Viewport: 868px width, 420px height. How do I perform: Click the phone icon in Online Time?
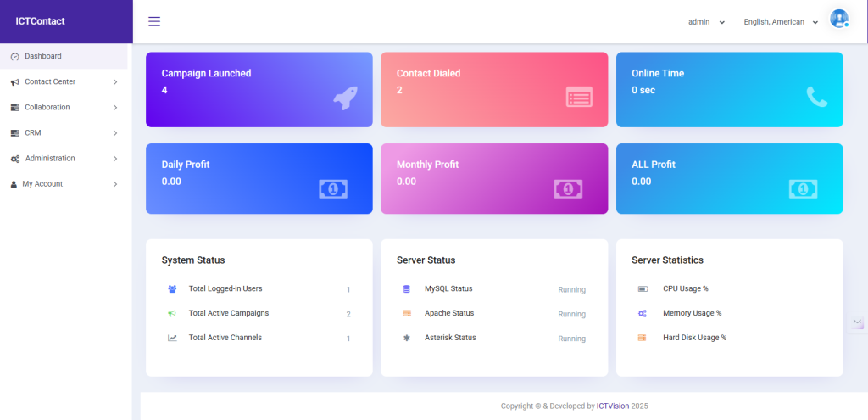[816, 98]
